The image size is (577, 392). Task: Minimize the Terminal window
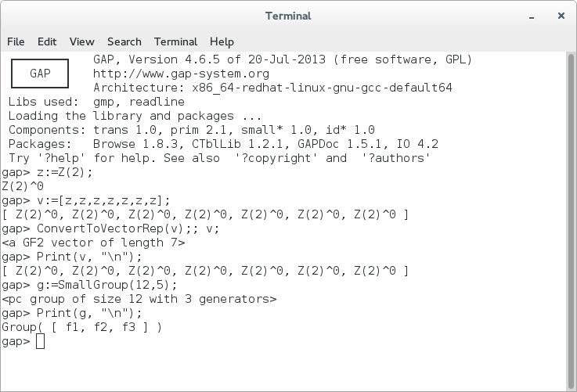(x=532, y=16)
